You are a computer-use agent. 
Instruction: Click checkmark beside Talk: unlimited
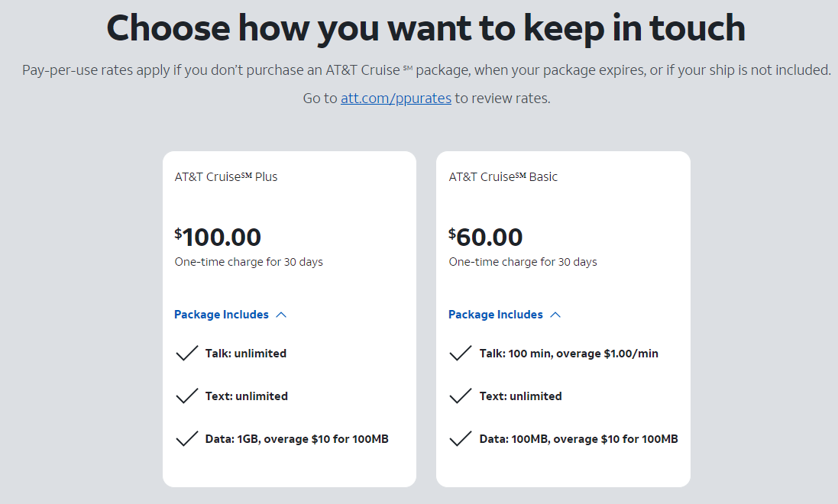pos(187,354)
